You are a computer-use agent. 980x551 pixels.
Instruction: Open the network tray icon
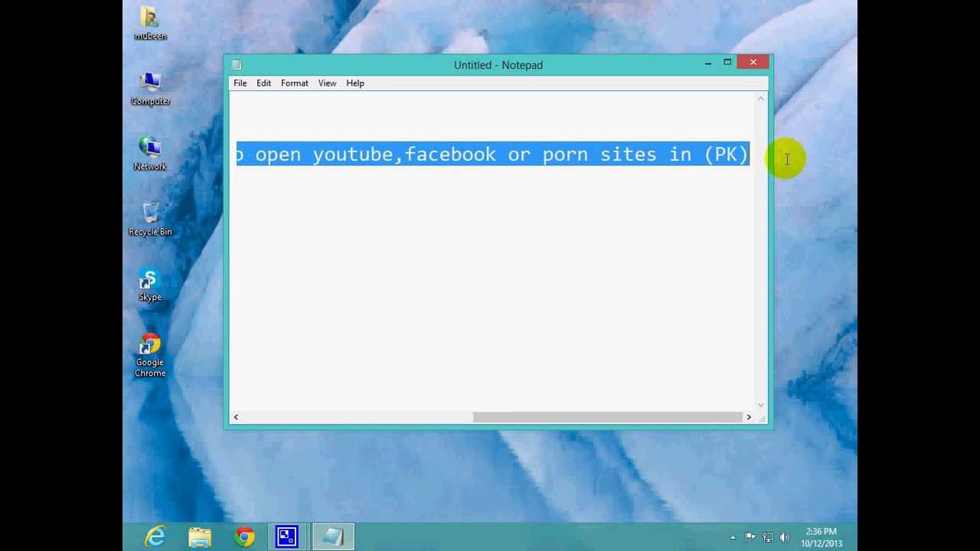coord(767,537)
